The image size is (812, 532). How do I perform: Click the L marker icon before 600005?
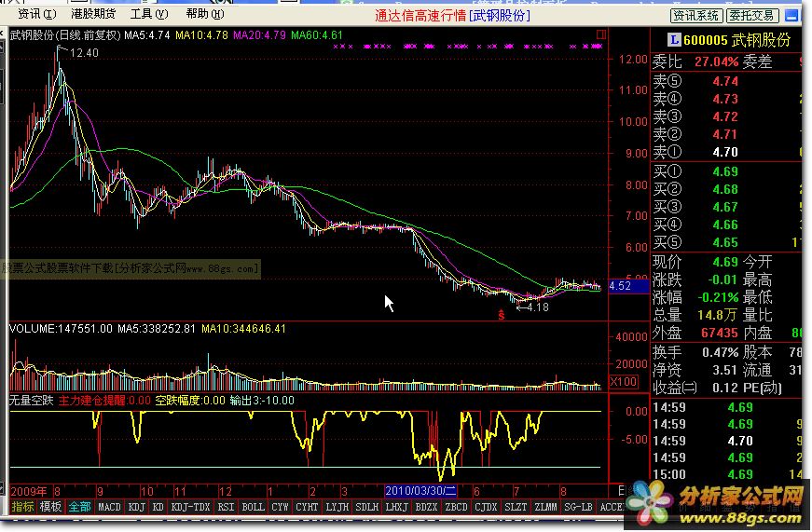click(674, 40)
